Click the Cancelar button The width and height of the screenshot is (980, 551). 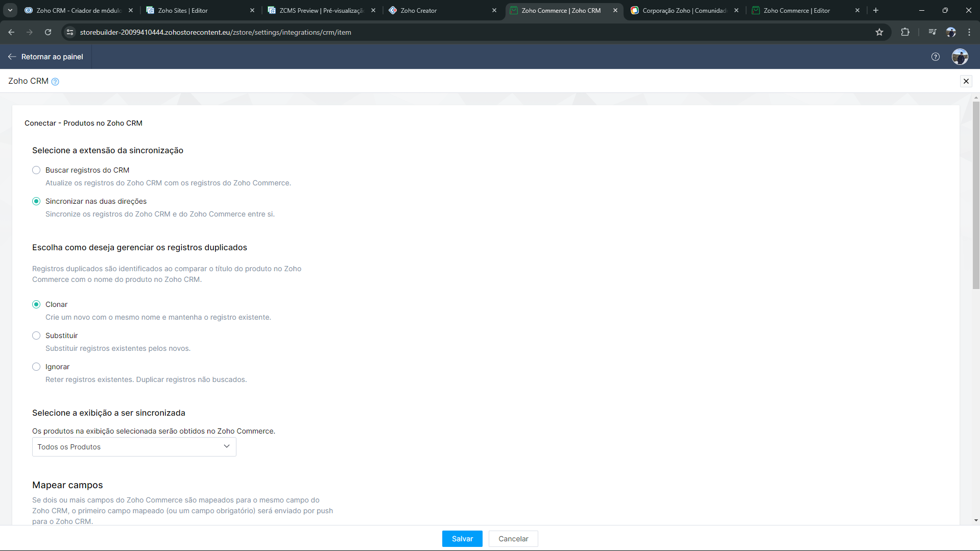click(x=513, y=539)
